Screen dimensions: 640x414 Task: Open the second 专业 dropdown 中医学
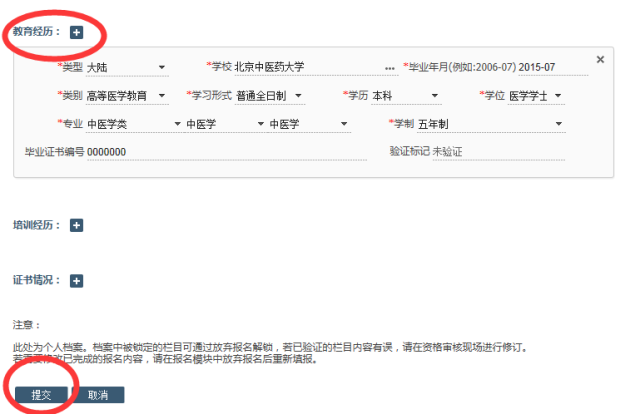coord(225,124)
